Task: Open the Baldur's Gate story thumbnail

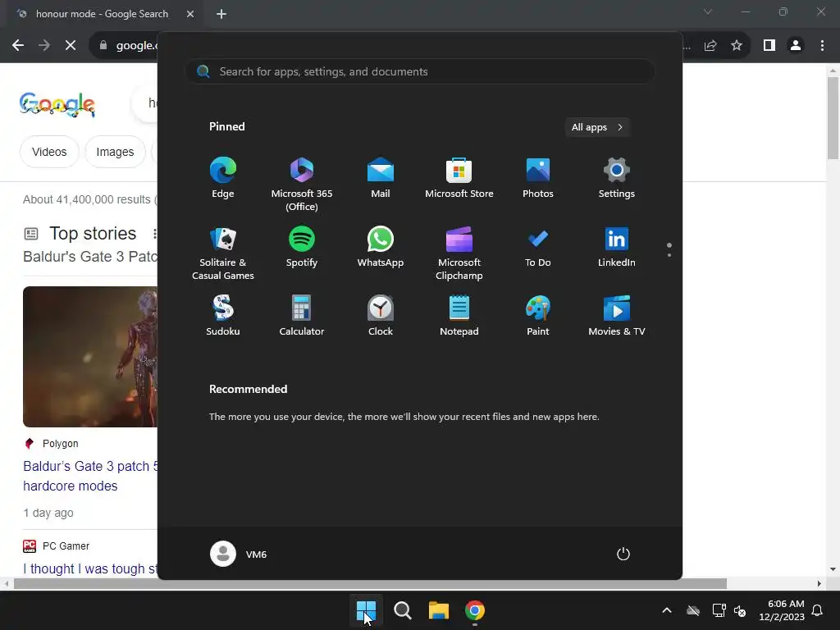Action: (90, 357)
